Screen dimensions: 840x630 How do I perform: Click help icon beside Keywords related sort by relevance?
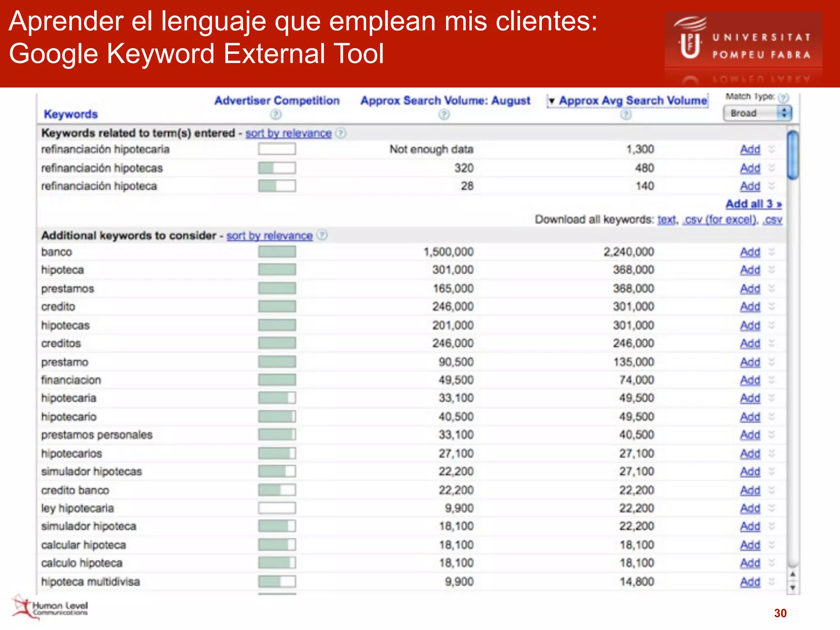(340, 133)
